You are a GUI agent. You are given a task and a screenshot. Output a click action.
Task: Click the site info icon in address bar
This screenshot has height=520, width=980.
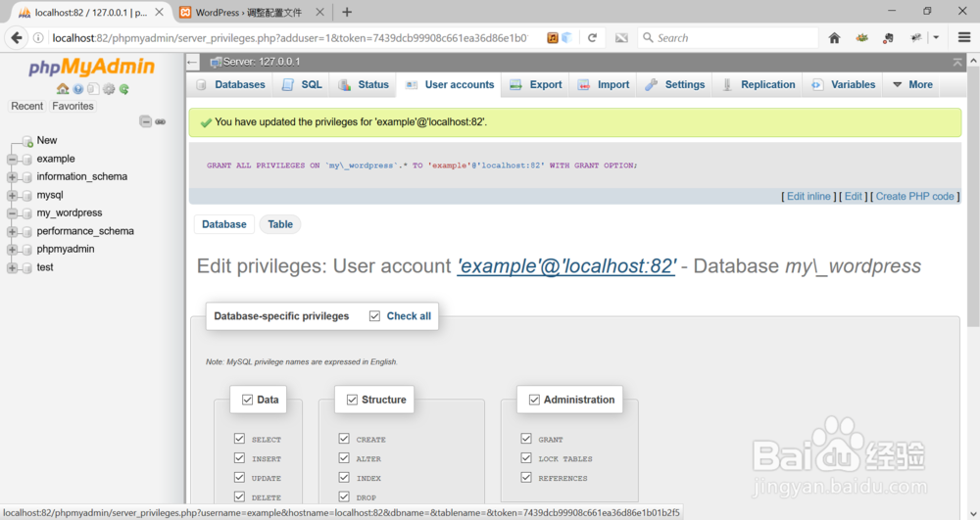[38, 38]
